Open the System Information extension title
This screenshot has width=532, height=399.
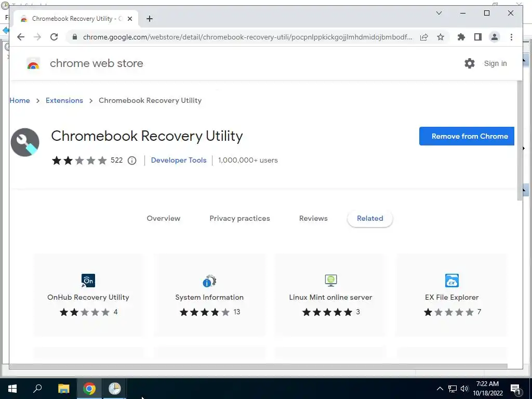click(209, 297)
